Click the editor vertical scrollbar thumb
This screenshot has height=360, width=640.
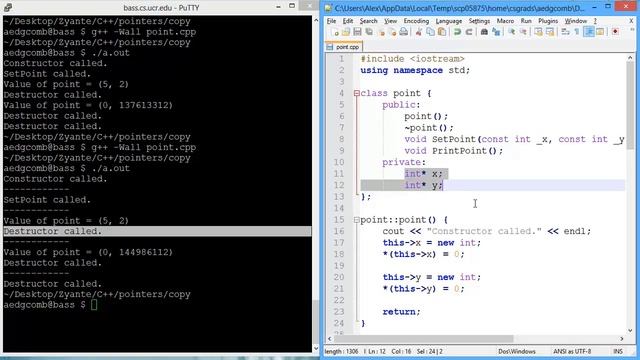point(630,106)
